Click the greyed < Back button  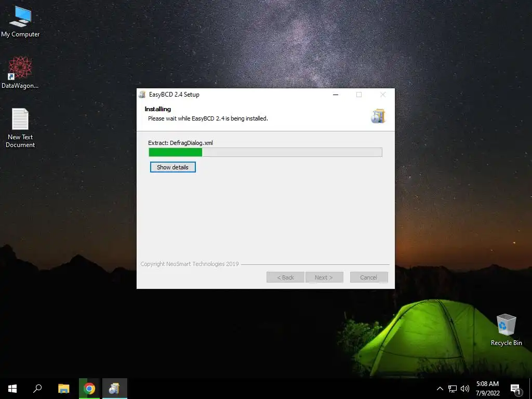point(285,277)
